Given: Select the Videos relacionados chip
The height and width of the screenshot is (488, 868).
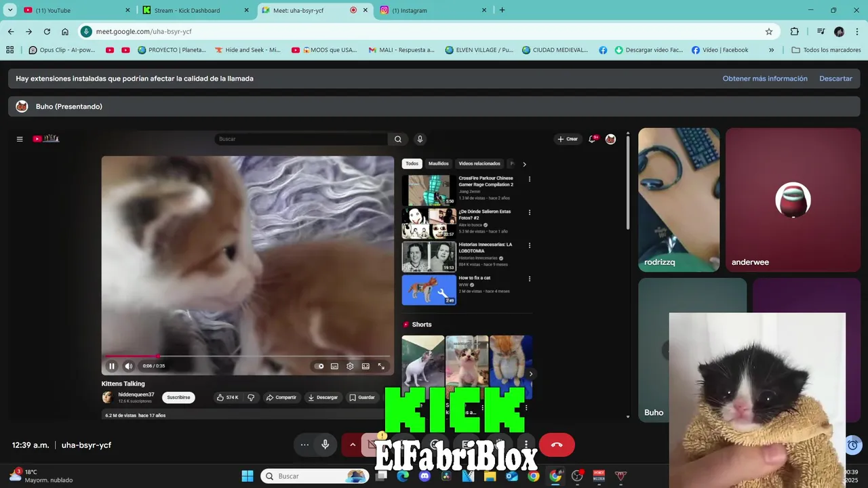Looking at the screenshot, I should 479,163.
